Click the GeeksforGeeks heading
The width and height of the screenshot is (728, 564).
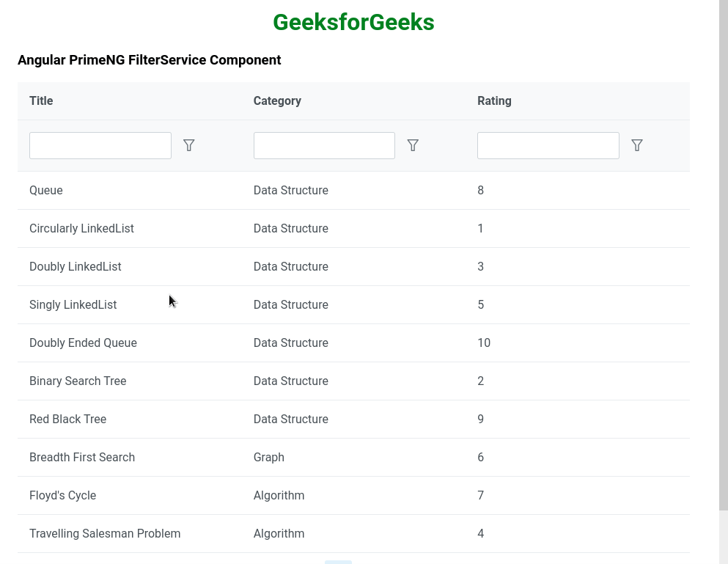353,23
